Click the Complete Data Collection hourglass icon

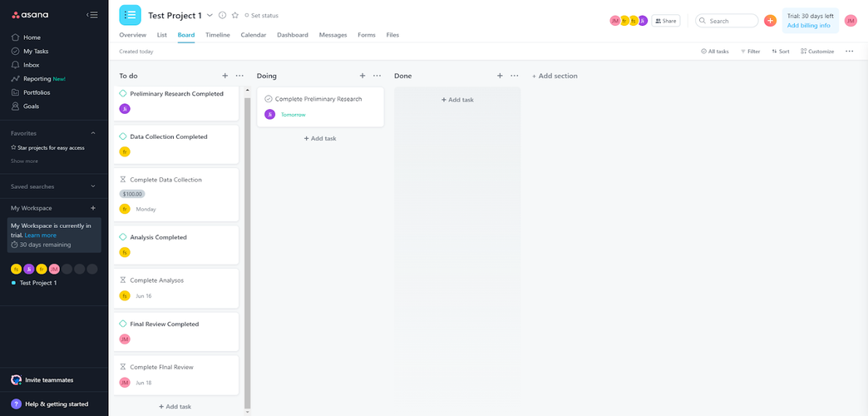(x=123, y=180)
